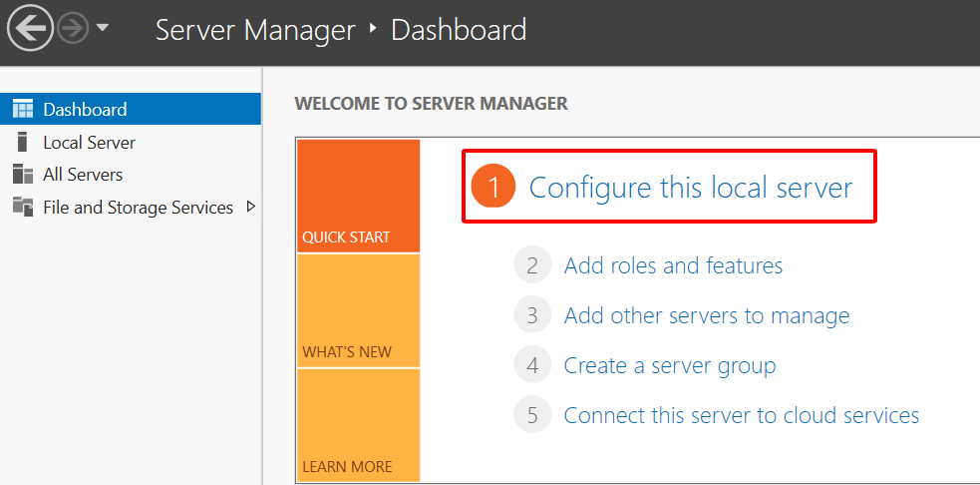Click the back navigation arrow button
This screenshot has height=485, width=980.
pos(30,29)
